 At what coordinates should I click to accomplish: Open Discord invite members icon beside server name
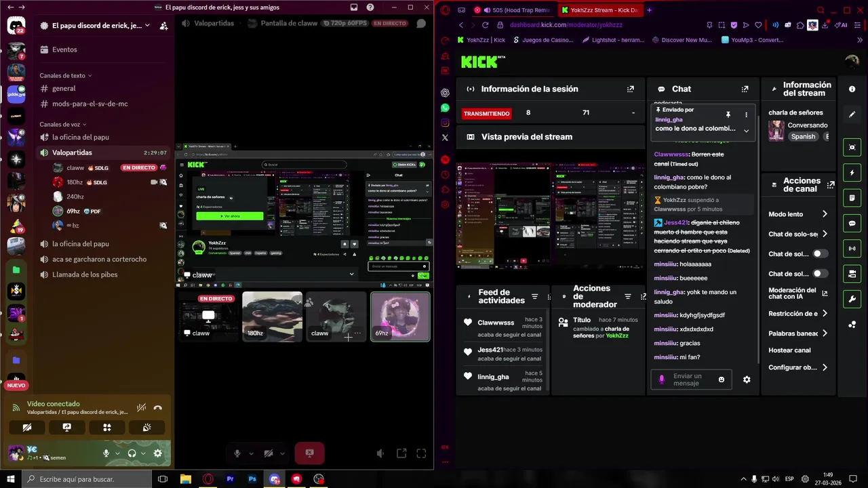pyautogui.click(x=163, y=26)
